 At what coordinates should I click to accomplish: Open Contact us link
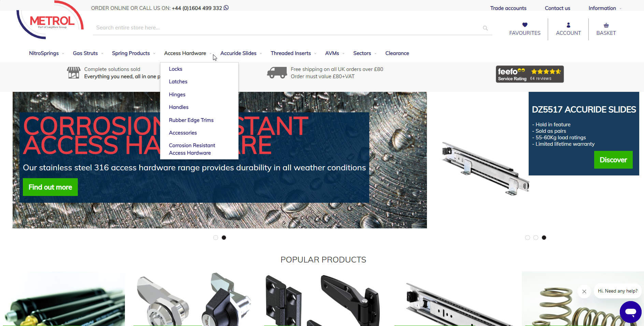coord(557,8)
